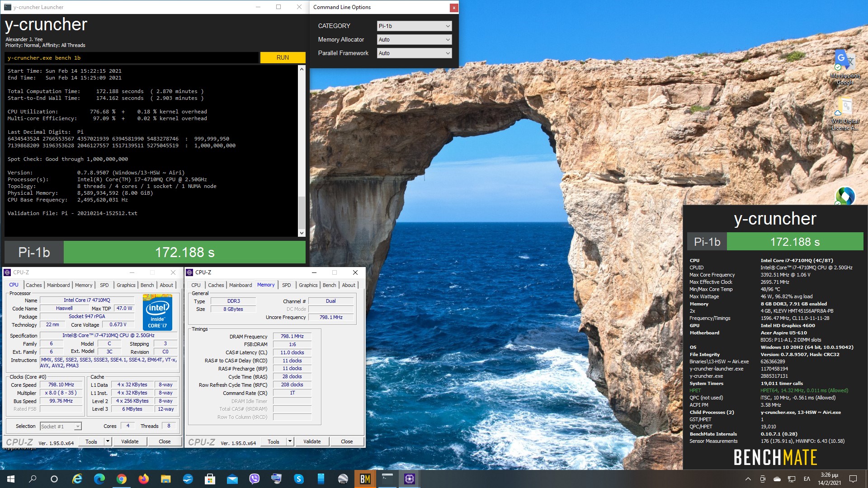Image resolution: width=868 pixels, height=488 pixels.
Task: Click the Intel Core i7 logo in CPU-Z
Action: pyautogui.click(x=157, y=312)
